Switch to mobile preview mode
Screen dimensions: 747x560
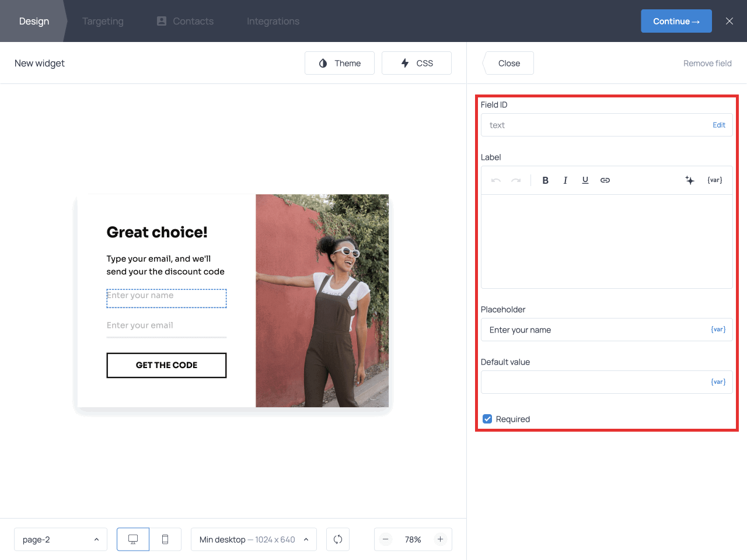tap(165, 540)
